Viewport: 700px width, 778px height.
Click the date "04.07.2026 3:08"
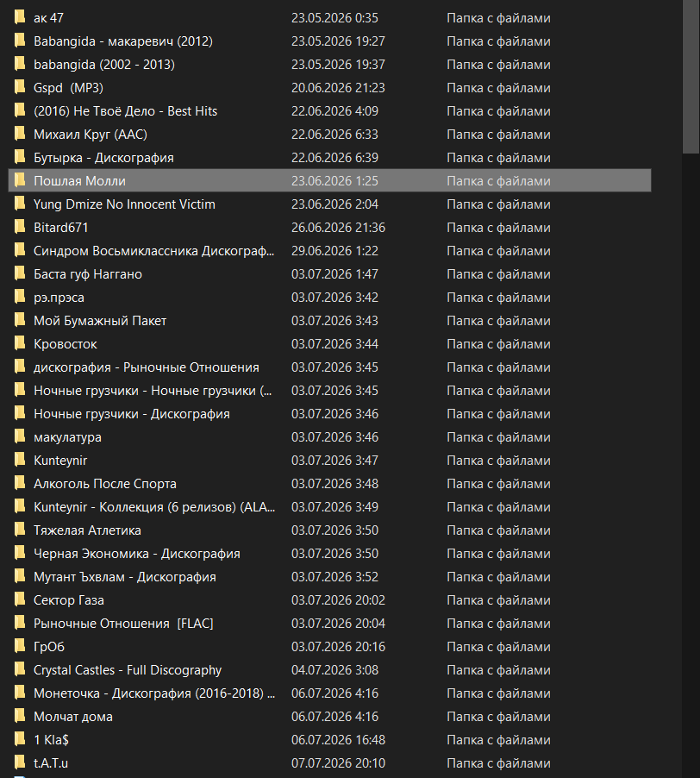point(334,670)
